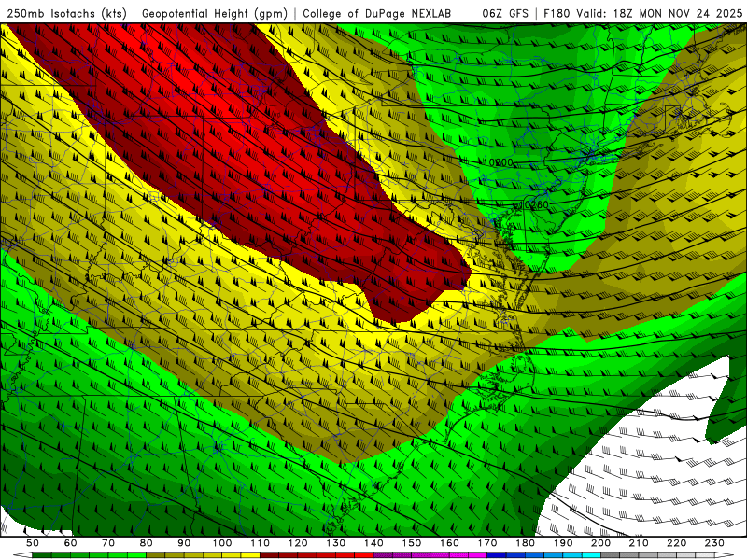Click the '80' value on the legend
The image size is (747, 560).
[147, 543]
